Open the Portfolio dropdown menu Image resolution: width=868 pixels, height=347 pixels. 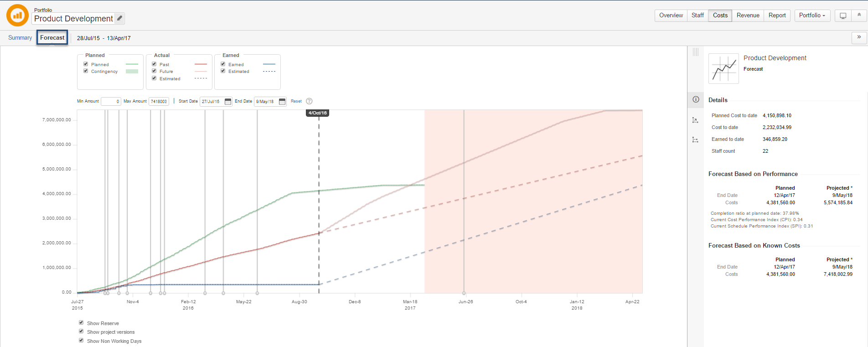(x=812, y=16)
